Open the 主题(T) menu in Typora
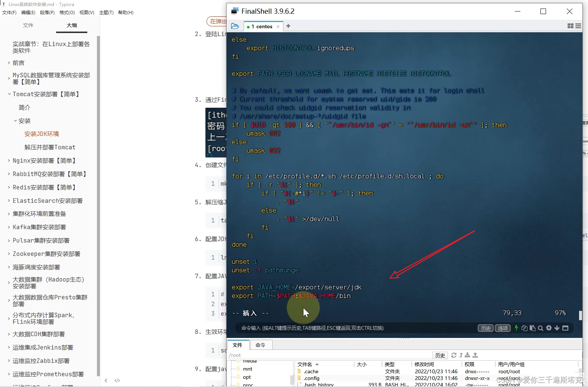The height and width of the screenshot is (387, 588). [106, 12]
